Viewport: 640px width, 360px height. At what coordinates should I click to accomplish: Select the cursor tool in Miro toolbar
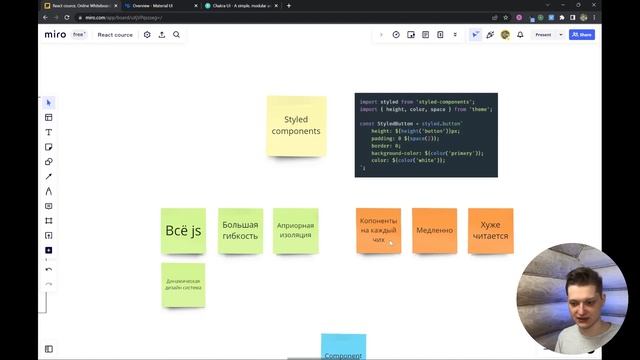(x=49, y=102)
